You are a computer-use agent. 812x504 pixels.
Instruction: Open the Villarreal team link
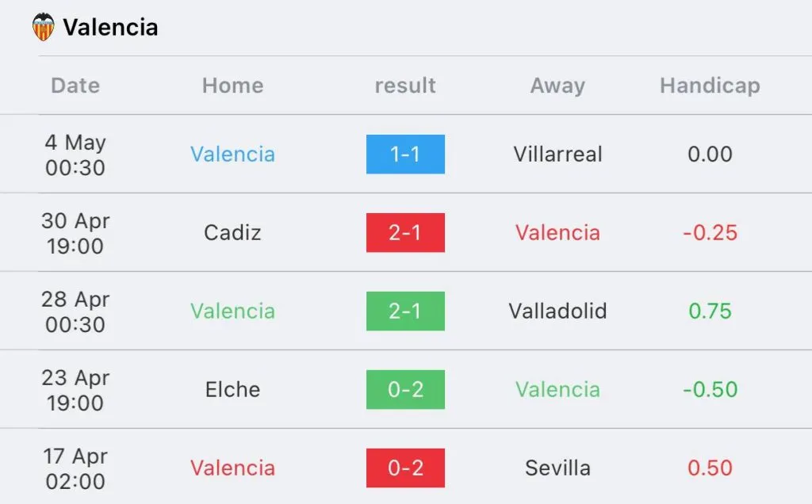point(557,155)
